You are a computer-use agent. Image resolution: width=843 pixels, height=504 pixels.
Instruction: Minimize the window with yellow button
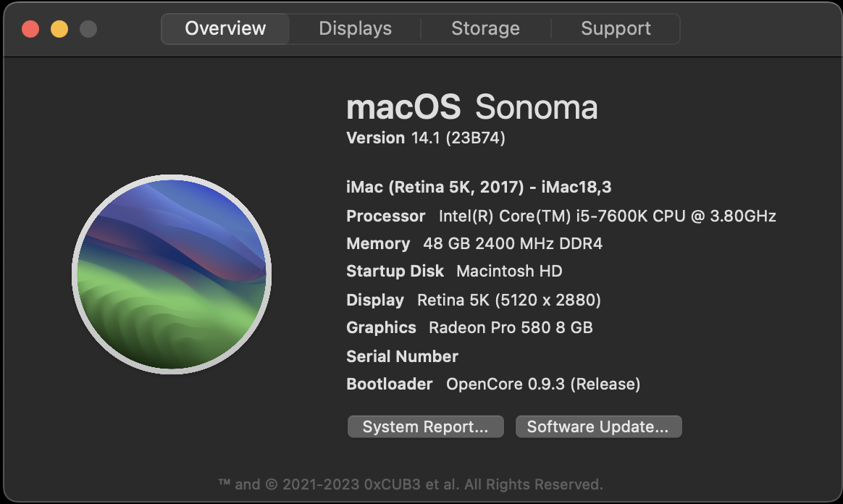click(59, 29)
